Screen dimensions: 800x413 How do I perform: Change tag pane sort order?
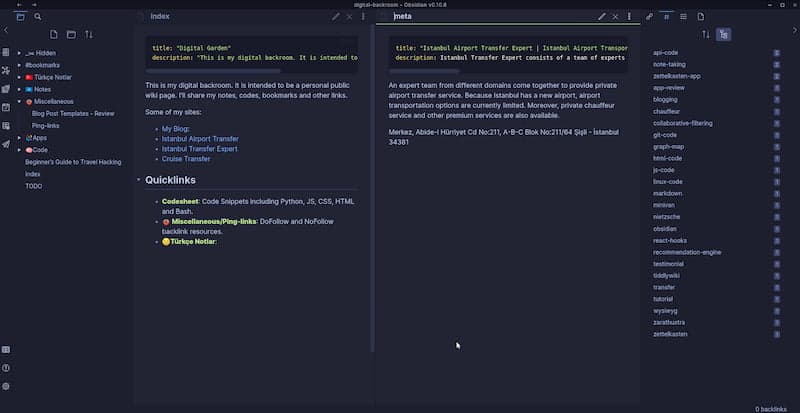click(706, 35)
